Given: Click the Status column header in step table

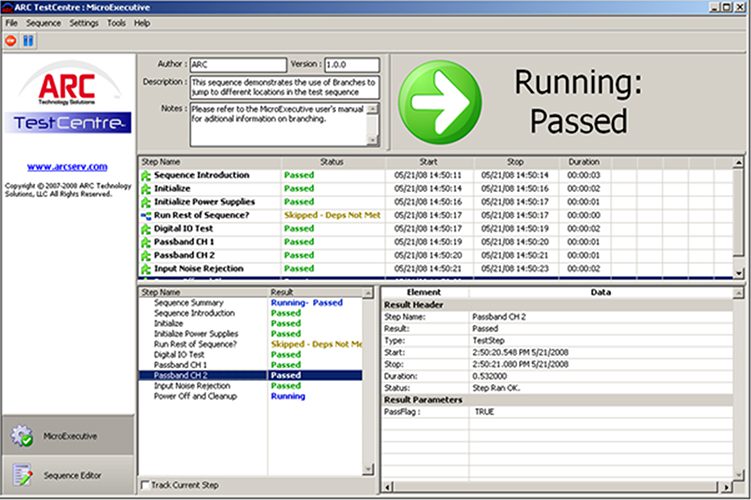Looking at the screenshot, I should [x=332, y=162].
